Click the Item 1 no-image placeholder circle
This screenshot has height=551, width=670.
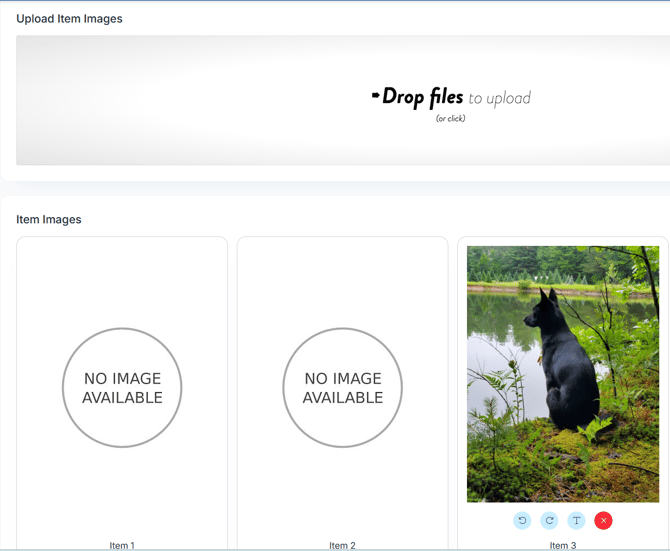pyautogui.click(x=122, y=387)
